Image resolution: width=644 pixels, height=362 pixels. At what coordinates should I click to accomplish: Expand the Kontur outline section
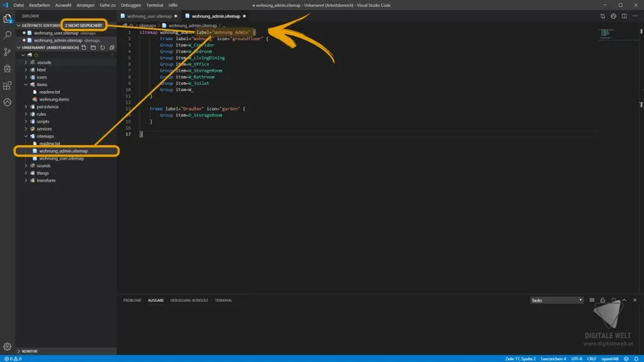click(18, 351)
